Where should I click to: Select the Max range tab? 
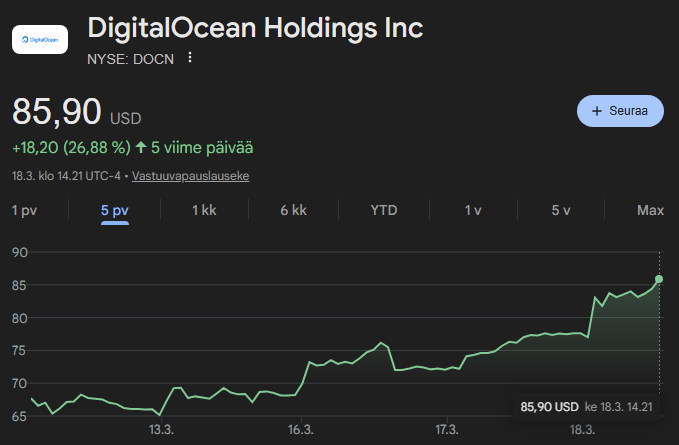650,210
